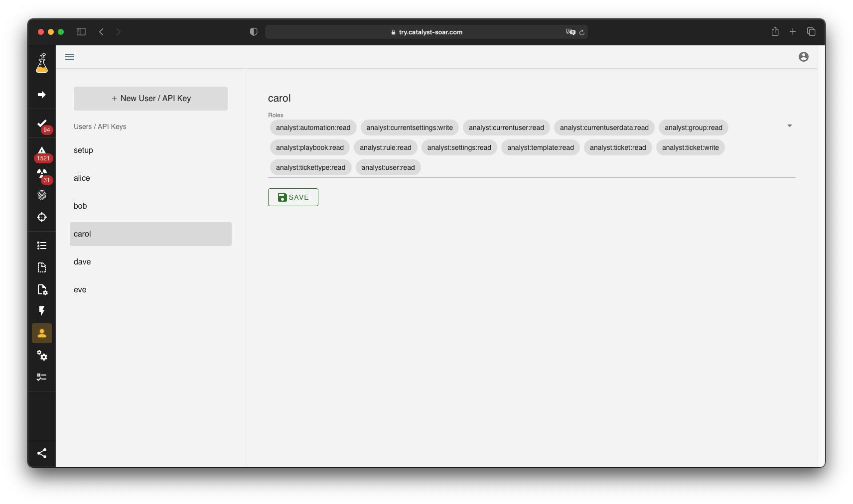853x504 pixels.
Task: Click the New User / API Key button
Action: (x=150, y=99)
